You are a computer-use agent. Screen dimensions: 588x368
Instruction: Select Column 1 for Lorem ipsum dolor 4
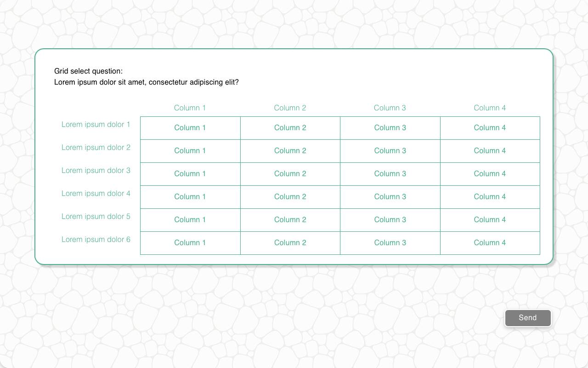click(x=190, y=197)
